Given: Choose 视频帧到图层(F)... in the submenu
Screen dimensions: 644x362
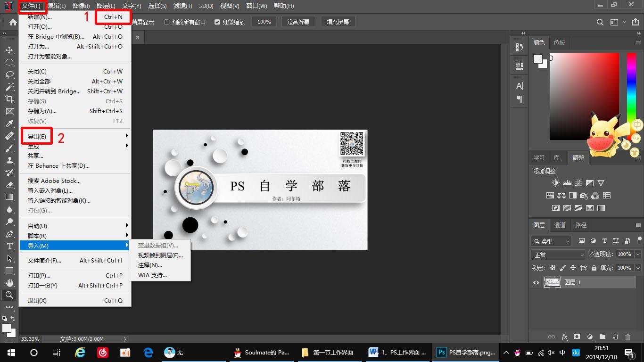Looking at the screenshot, I should point(160,255).
